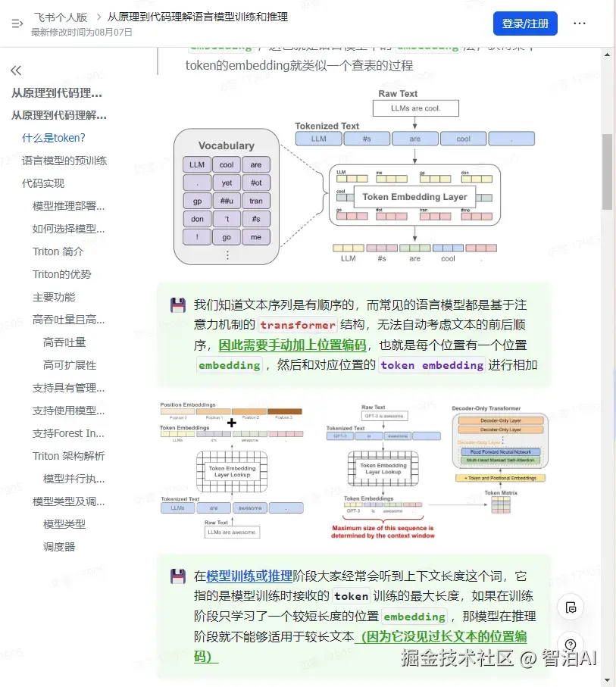Click the transformer inline code text
The image size is (616, 687).
tap(298, 325)
